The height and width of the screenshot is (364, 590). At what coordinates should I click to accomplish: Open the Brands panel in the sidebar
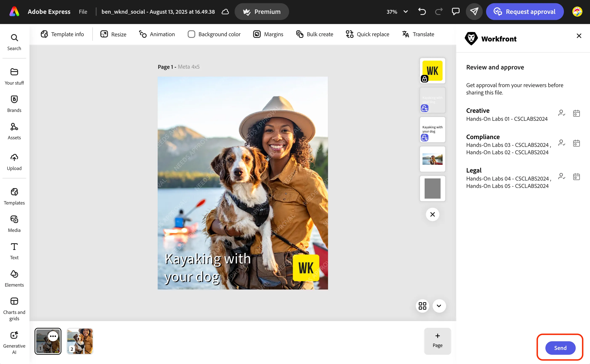click(x=14, y=104)
